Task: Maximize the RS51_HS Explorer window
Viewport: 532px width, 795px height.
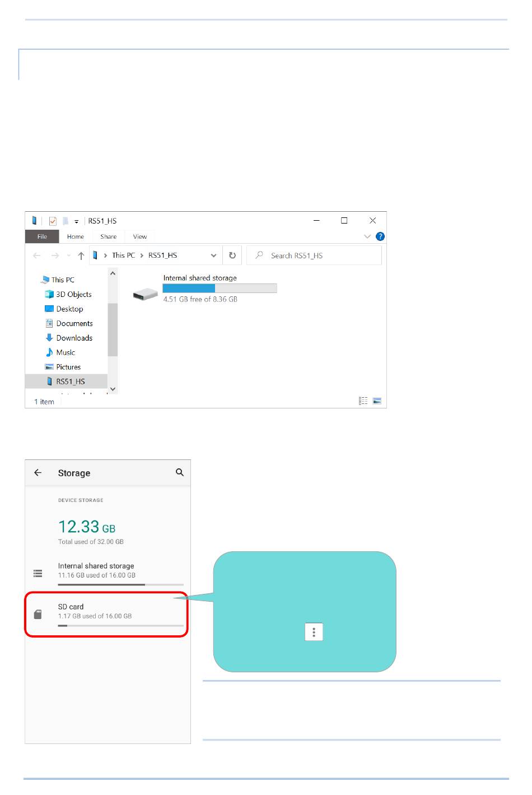Action: [x=344, y=221]
